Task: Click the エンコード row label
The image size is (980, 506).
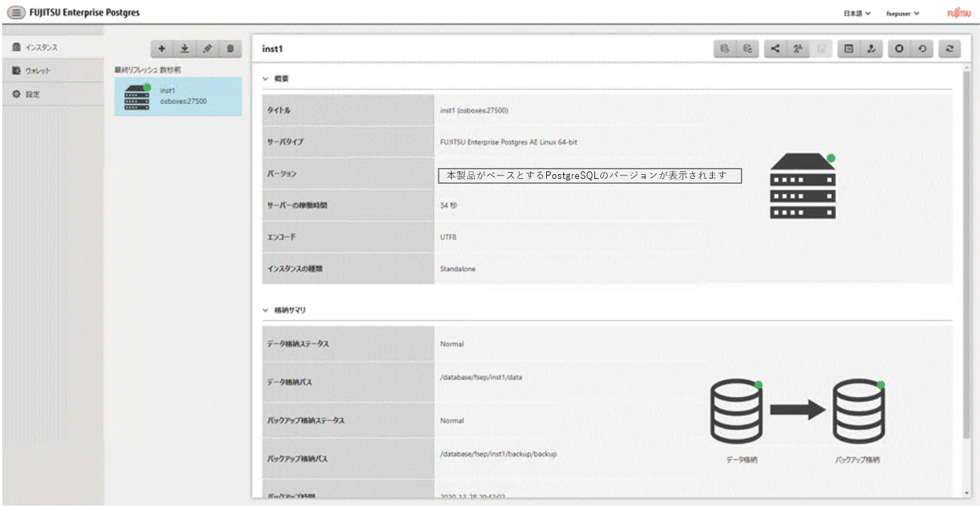Action: [x=281, y=237]
